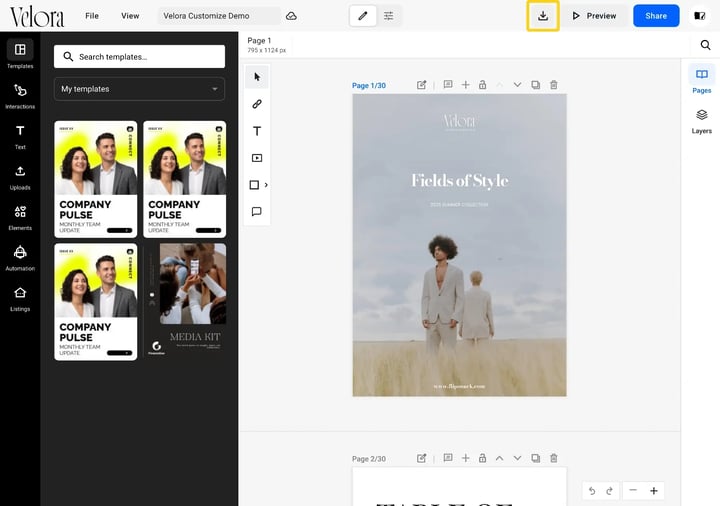The width and height of the screenshot is (720, 506).
Task: Select the pointer selection tool
Action: (257, 77)
